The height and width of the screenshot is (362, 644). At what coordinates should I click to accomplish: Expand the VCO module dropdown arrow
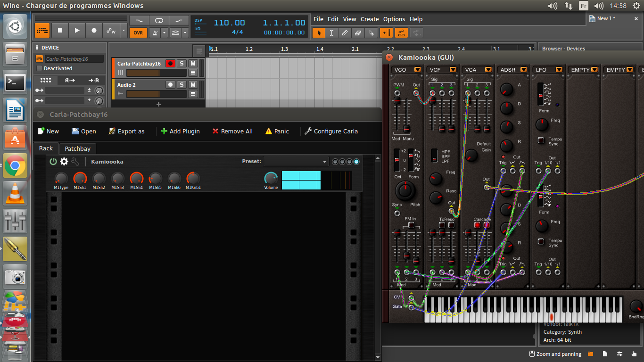pyautogui.click(x=417, y=70)
